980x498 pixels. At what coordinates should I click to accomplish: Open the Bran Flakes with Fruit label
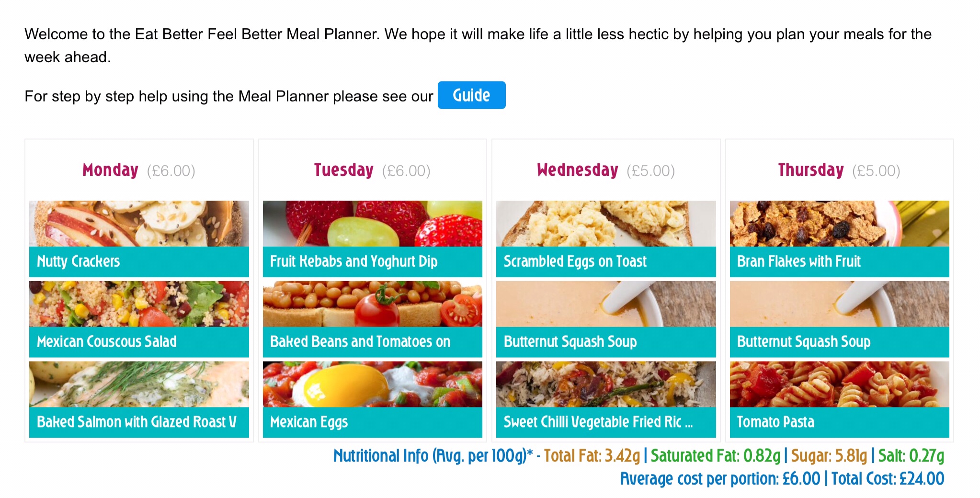point(798,261)
